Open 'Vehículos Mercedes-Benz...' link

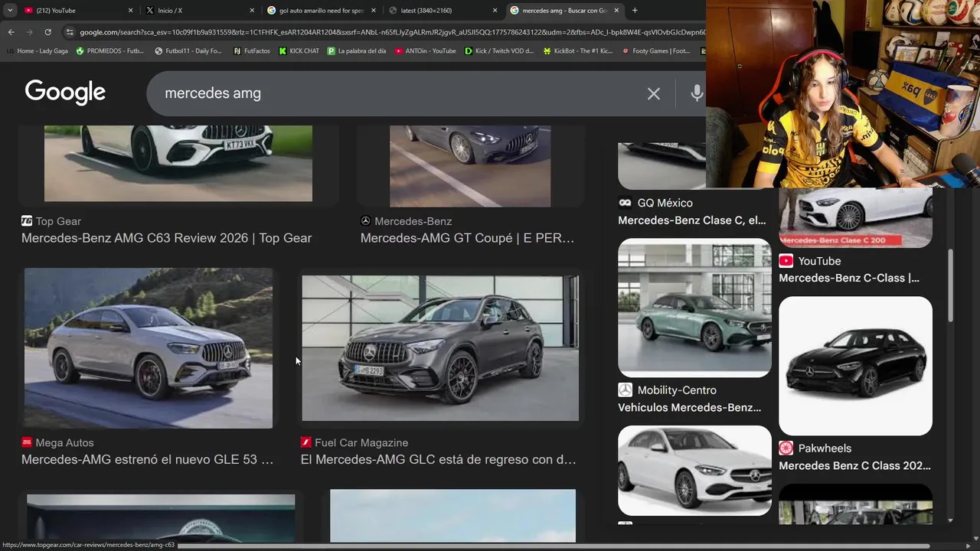click(690, 408)
